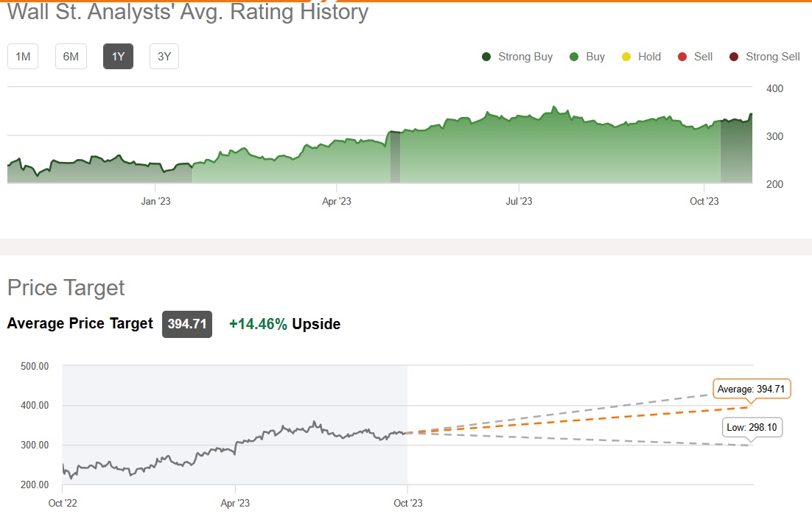Click the Jan '23 marker on rating chart
812x525 pixels.
(x=155, y=200)
